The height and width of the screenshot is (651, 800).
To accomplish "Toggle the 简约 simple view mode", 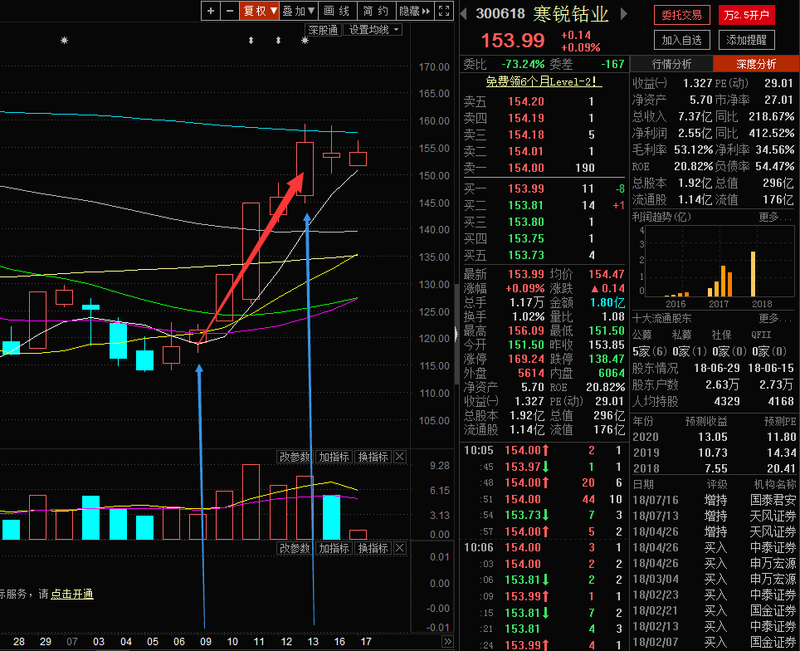I will pos(375,11).
